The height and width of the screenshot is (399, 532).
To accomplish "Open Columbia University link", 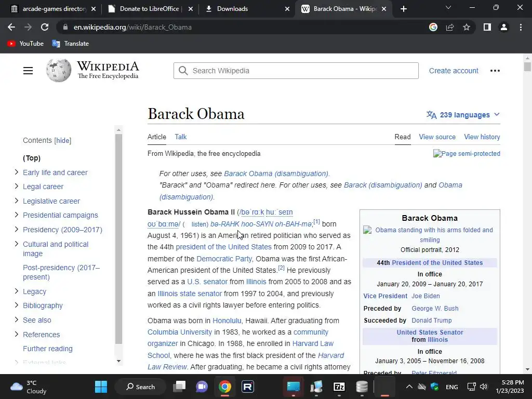I will click(x=179, y=332).
